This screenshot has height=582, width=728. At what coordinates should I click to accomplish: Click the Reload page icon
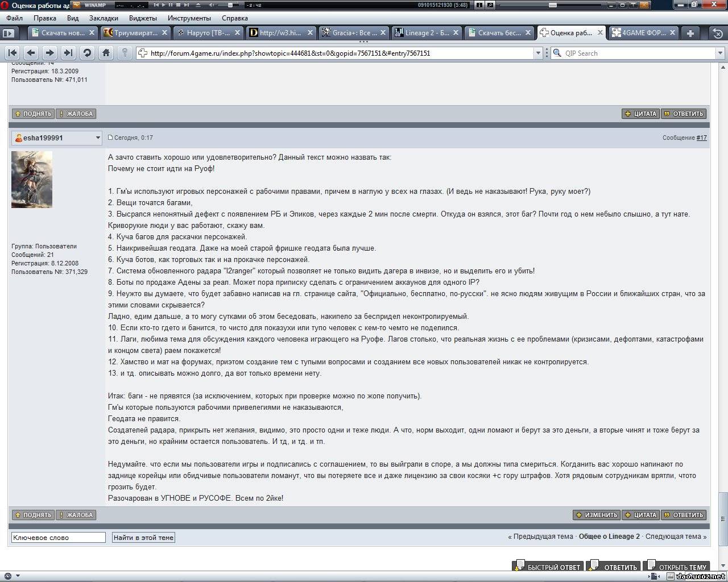[87, 53]
